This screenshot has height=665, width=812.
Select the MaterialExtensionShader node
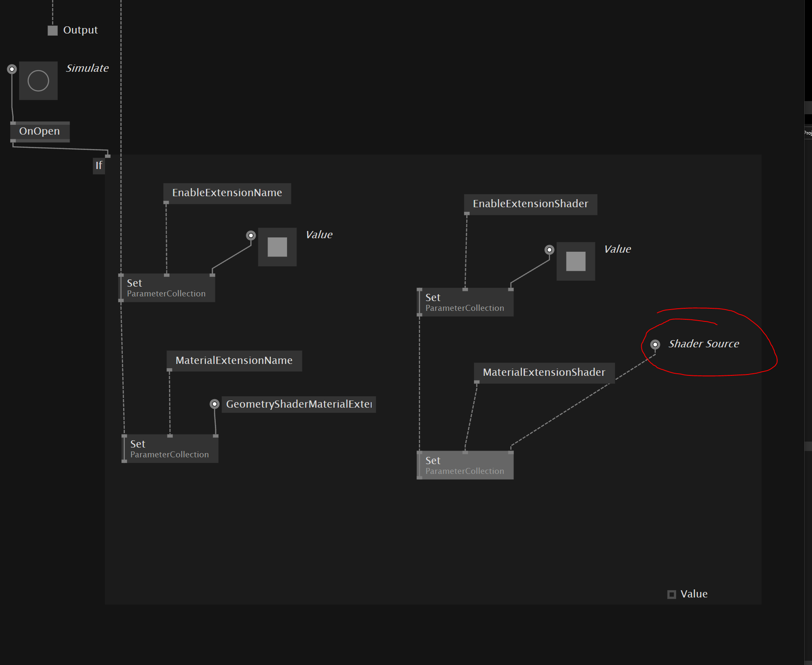544,372
